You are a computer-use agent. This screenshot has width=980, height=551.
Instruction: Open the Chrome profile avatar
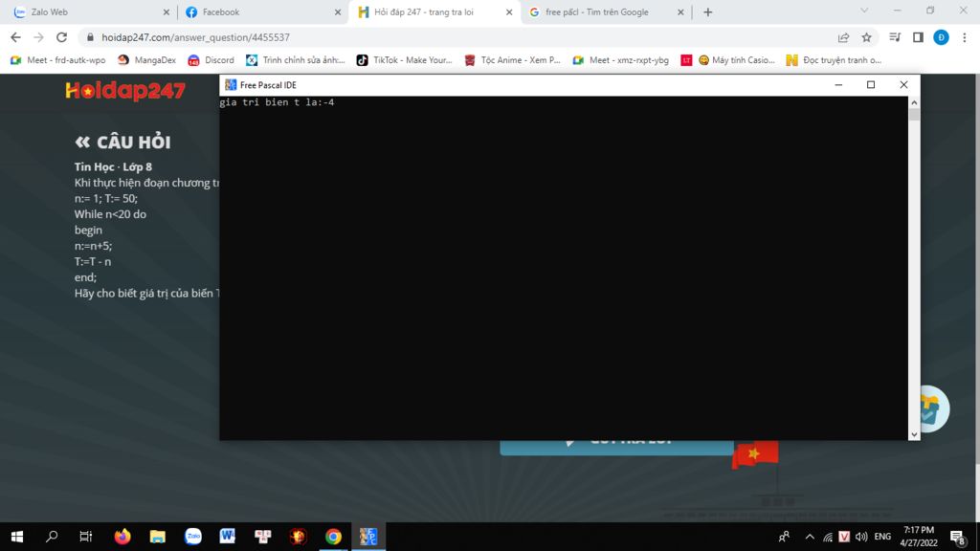941,37
